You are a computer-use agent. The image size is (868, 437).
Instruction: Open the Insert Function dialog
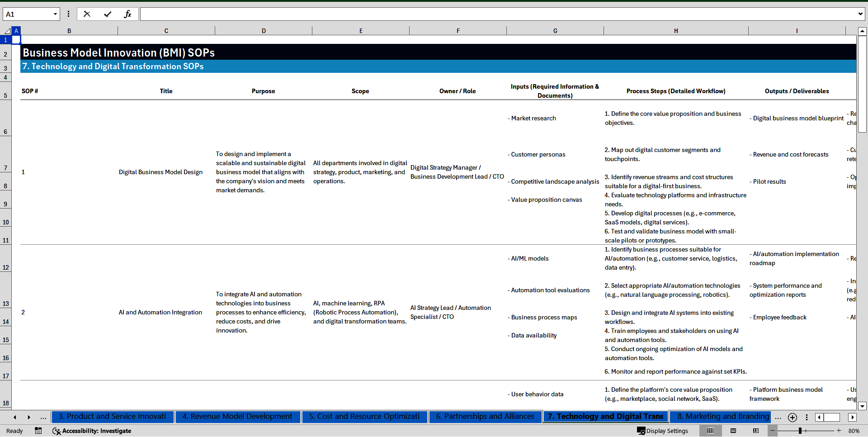[x=128, y=14]
